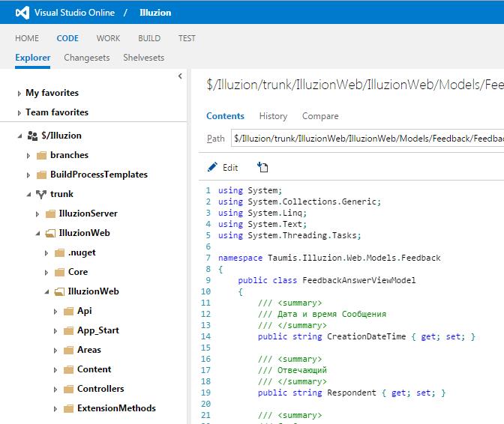Click line number 14 in the gutter
This screenshot has height=424, width=504.
[x=205, y=336]
